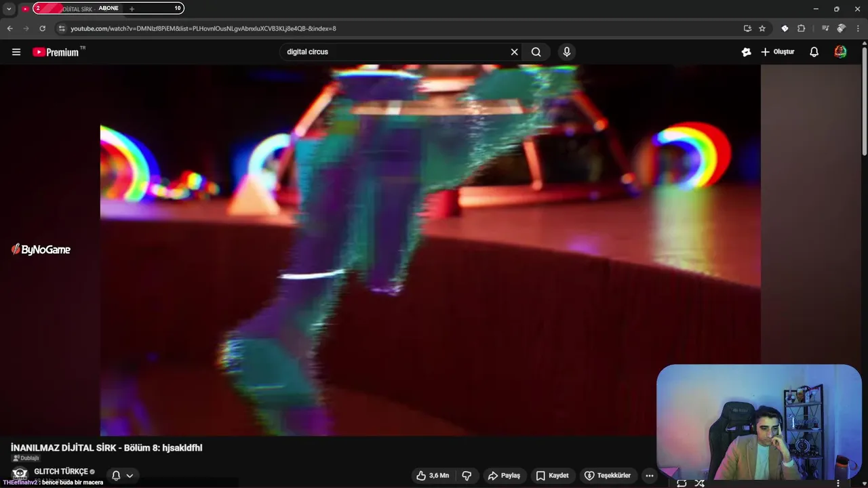The image size is (868, 488).
Task: Toggle playlist loop icon
Action: click(x=682, y=483)
